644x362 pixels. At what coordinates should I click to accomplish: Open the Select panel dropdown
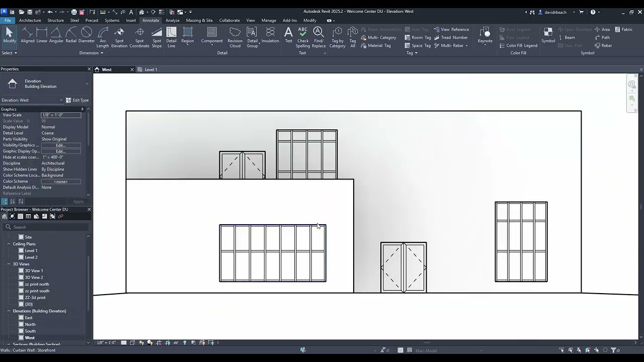pyautogui.click(x=10, y=53)
